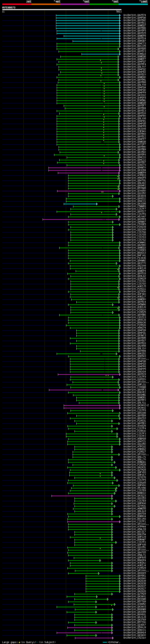150x644 pixels.
Task: Select label UniRef100_Q43769
Action: [x=135, y=620]
